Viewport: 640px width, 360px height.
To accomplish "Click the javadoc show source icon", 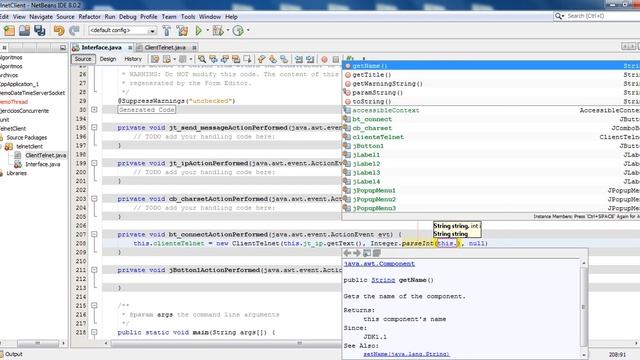I will tap(377, 253).
